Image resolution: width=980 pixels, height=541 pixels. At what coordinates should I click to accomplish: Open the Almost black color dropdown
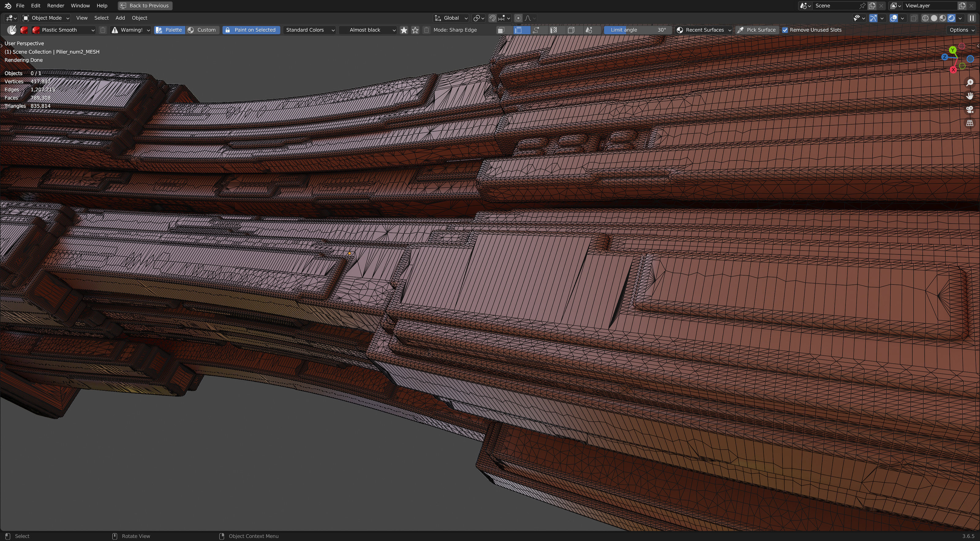click(x=368, y=30)
